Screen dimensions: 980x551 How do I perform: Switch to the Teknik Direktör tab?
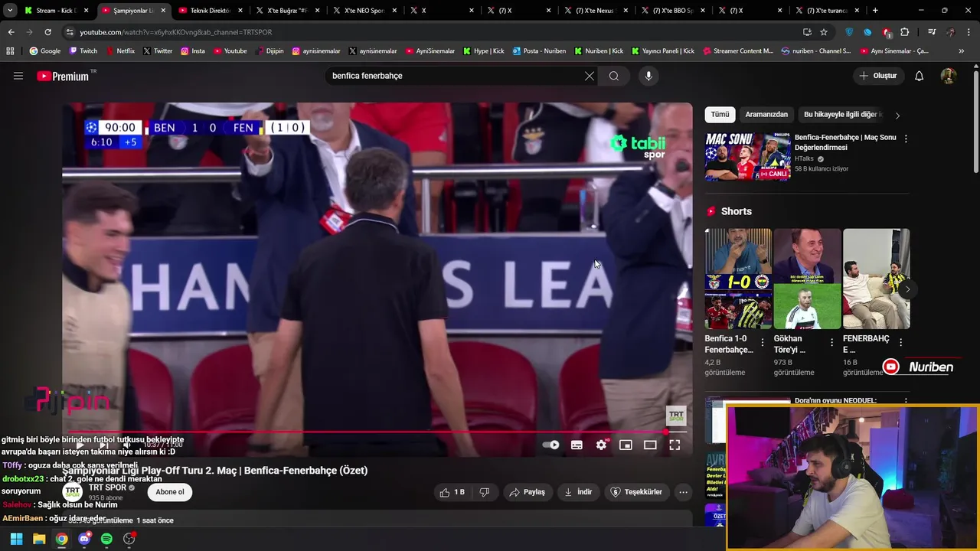click(211, 11)
